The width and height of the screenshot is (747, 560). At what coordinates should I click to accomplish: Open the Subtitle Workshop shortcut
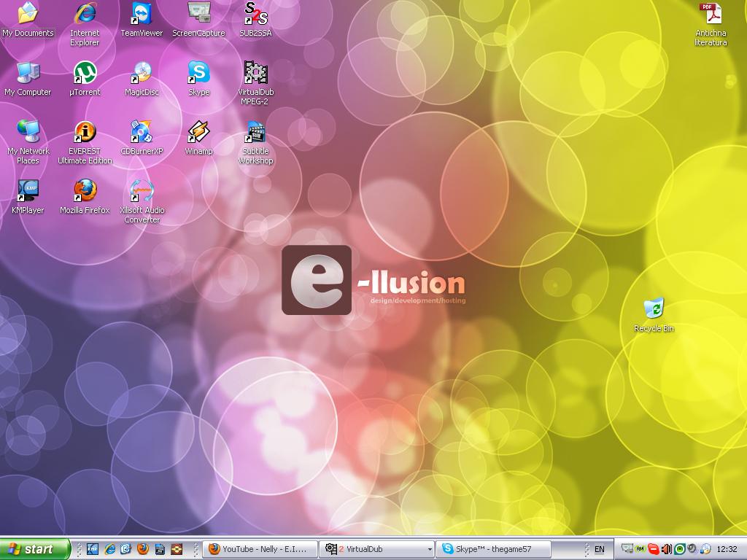(x=255, y=132)
